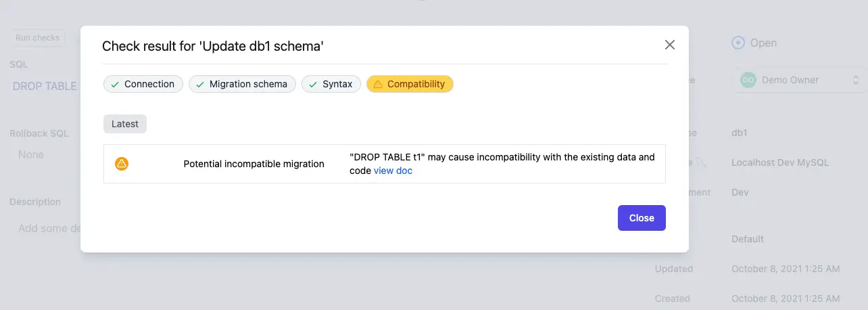Switch to the Migration schema check tab

tap(242, 84)
